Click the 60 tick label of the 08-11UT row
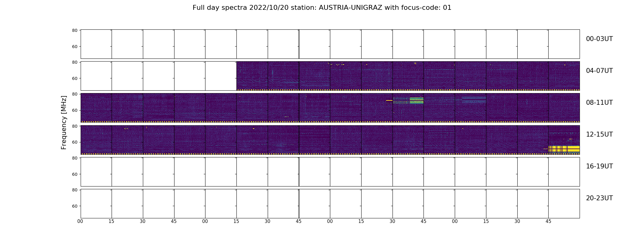Screen dimensions: 644x245 pyautogui.click(x=75, y=110)
